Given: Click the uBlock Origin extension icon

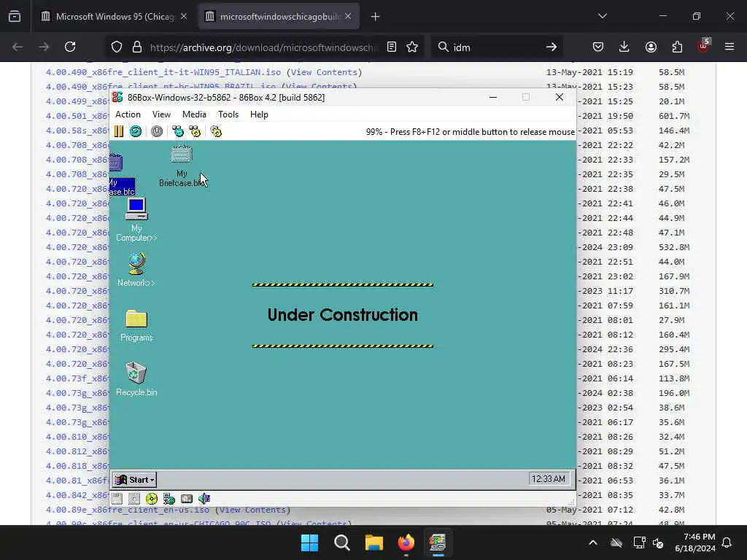Looking at the screenshot, I should [x=704, y=46].
